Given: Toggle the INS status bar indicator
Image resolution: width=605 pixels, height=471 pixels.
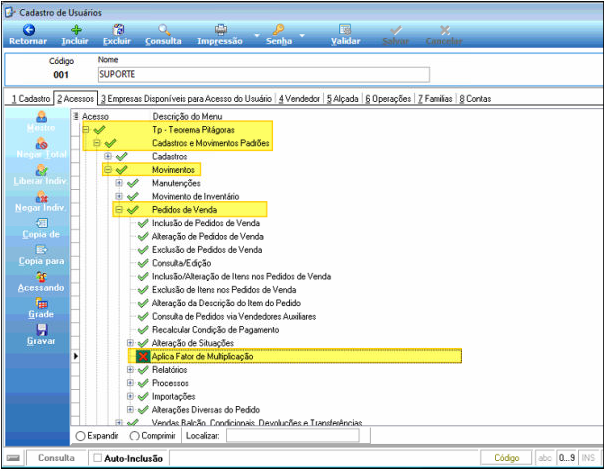Looking at the screenshot, I should [588, 458].
